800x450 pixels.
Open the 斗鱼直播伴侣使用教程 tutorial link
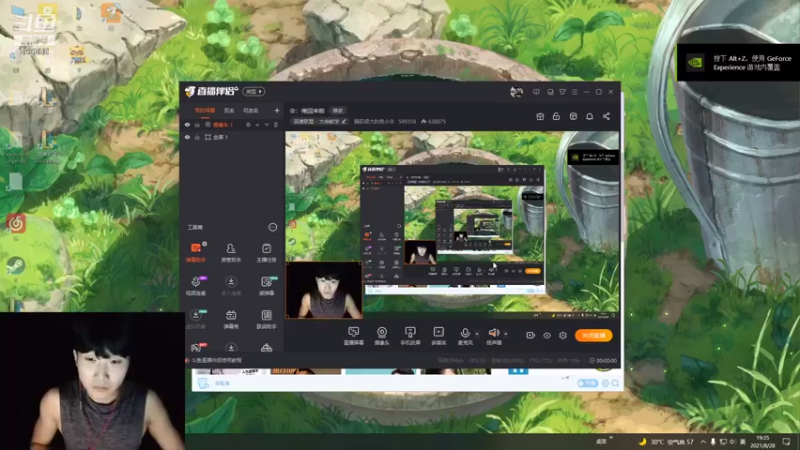[217, 360]
